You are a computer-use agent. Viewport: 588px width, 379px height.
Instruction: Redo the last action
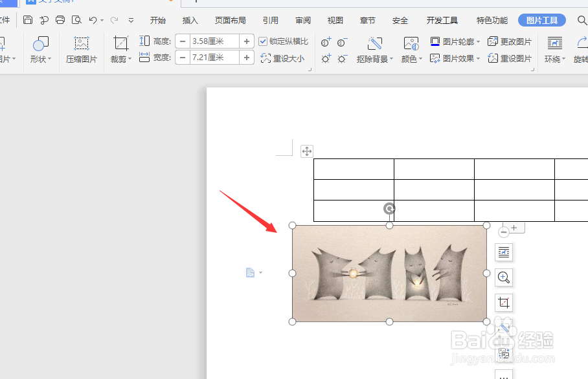tap(115, 20)
